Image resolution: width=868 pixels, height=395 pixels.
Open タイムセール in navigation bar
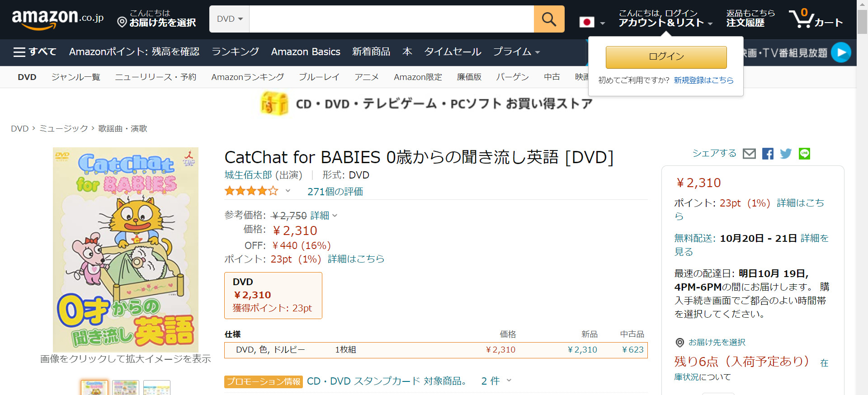point(453,52)
